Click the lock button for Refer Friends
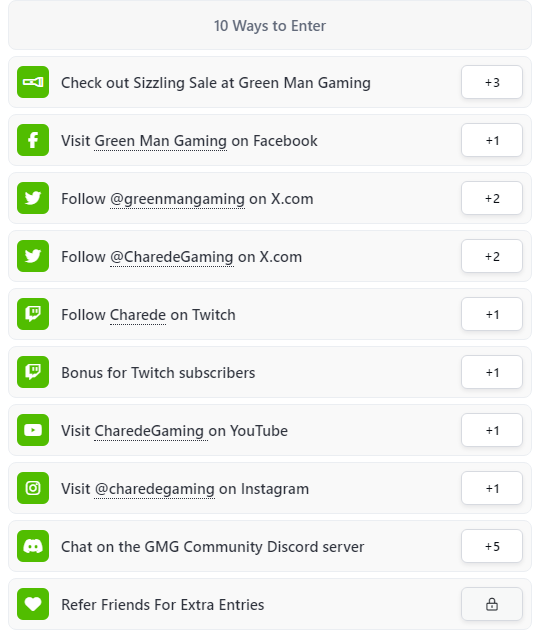540x636 pixels. coord(492,604)
